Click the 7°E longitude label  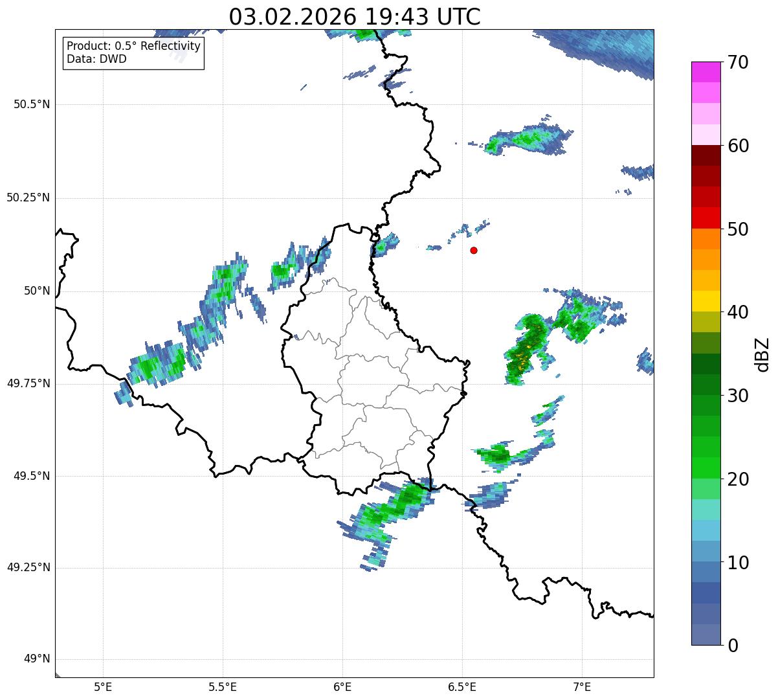point(582,686)
